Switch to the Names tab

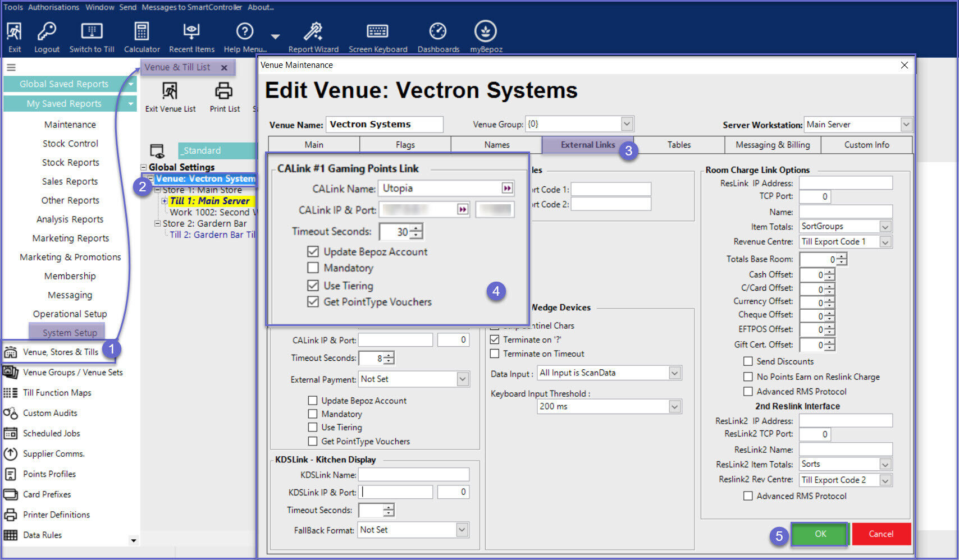pyautogui.click(x=496, y=145)
